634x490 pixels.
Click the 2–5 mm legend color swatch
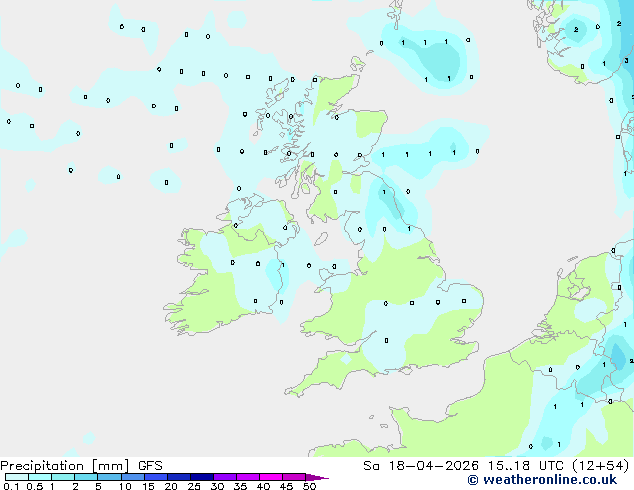pos(86,477)
